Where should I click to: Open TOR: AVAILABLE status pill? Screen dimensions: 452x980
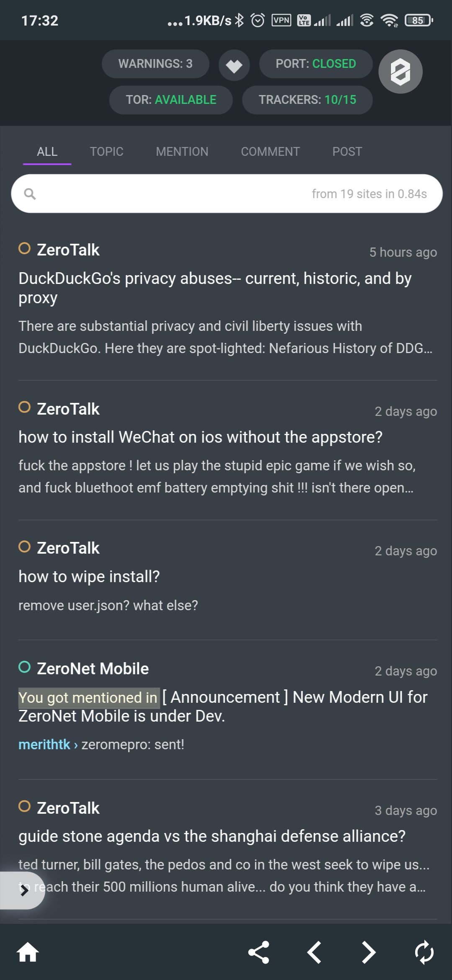(x=171, y=100)
